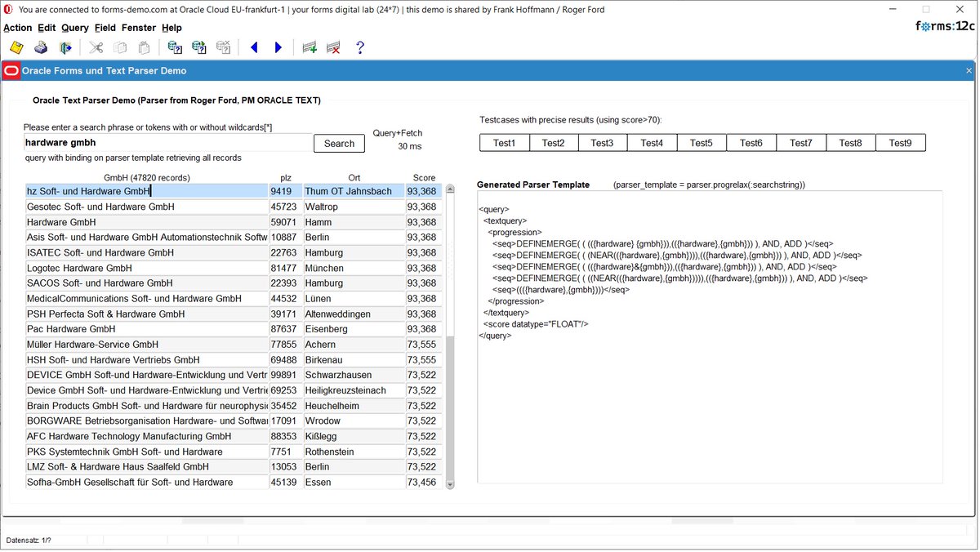Run testcase Test8

coord(851,143)
